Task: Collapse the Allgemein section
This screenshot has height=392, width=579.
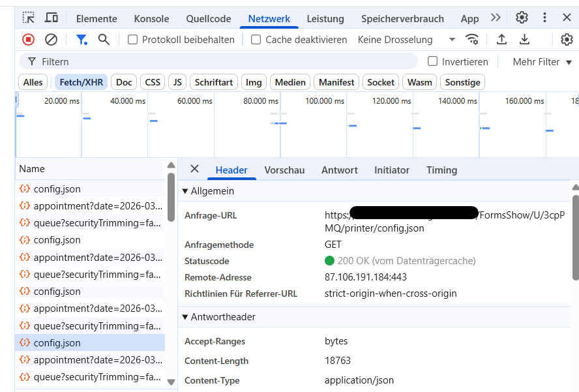Action: pyautogui.click(x=209, y=191)
